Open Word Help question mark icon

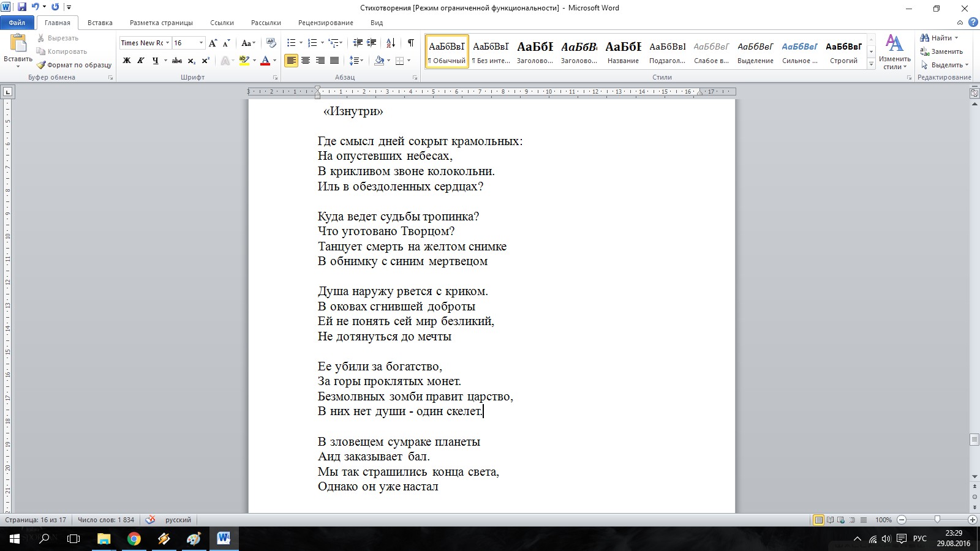tap(973, 23)
